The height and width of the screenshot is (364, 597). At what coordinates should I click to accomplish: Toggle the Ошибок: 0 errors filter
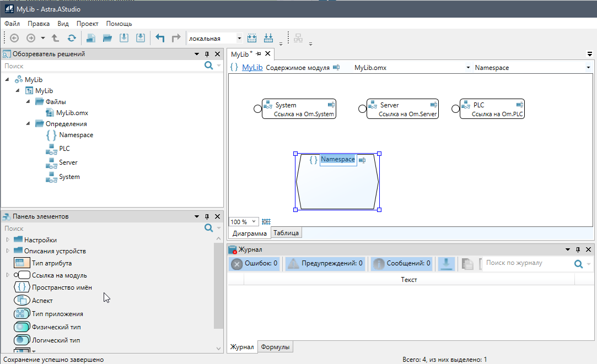point(254,264)
